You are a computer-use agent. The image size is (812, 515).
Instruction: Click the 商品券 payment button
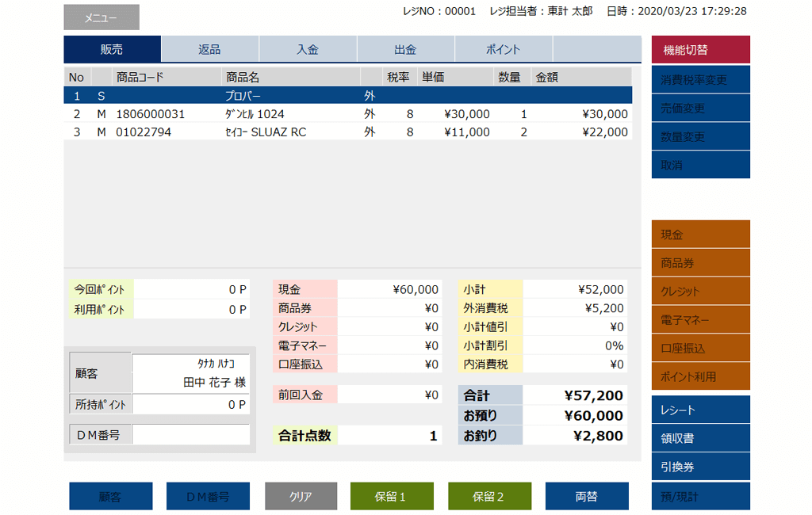click(700, 263)
